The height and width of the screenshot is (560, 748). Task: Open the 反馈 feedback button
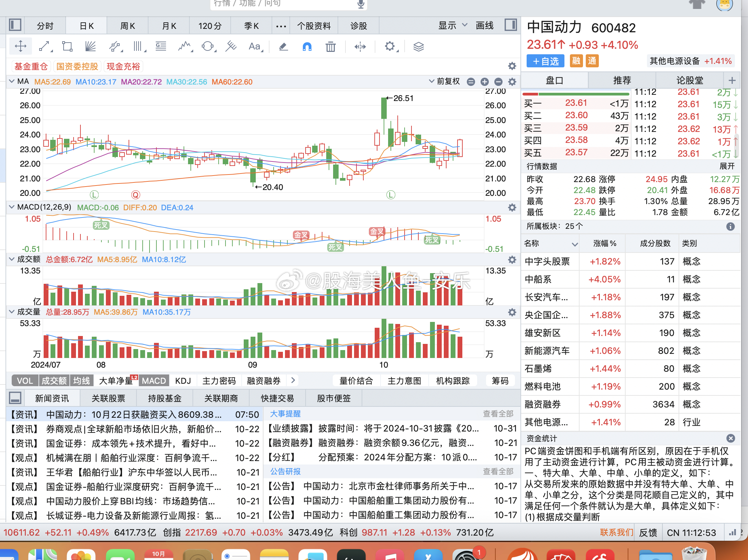(648, 533)
